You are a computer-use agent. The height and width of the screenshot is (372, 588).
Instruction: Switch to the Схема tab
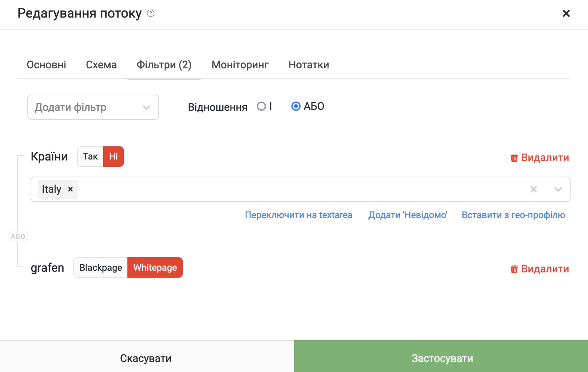[101, 65]
